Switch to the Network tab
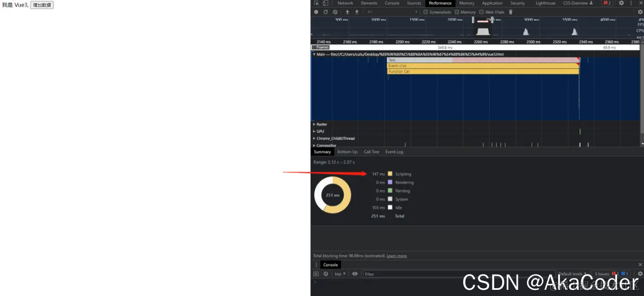Image resolution: width=644 pixels, height=296 pixels. (x=346, y=3)
